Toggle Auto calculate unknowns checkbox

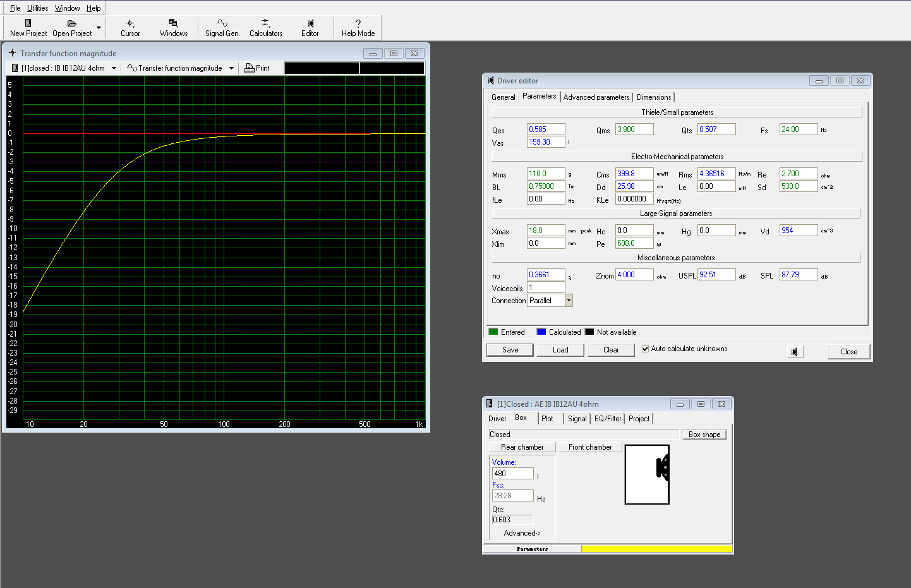point(645,349)
